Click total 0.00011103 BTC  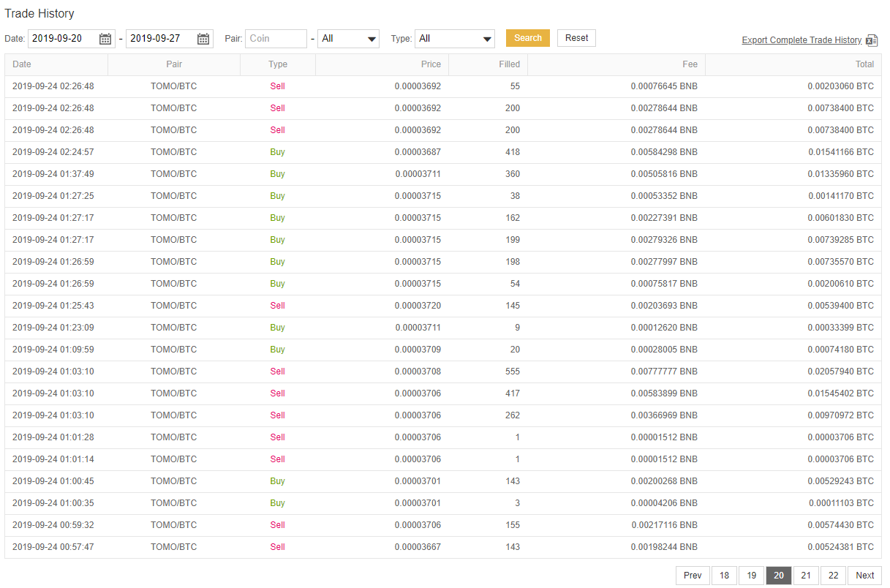click(x=841, y=503)
